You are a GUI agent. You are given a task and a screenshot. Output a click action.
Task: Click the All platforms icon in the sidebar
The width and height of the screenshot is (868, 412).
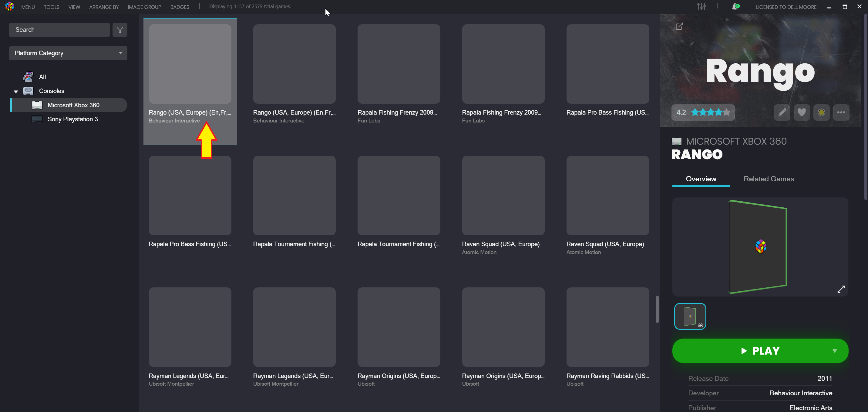click(28, 77)
